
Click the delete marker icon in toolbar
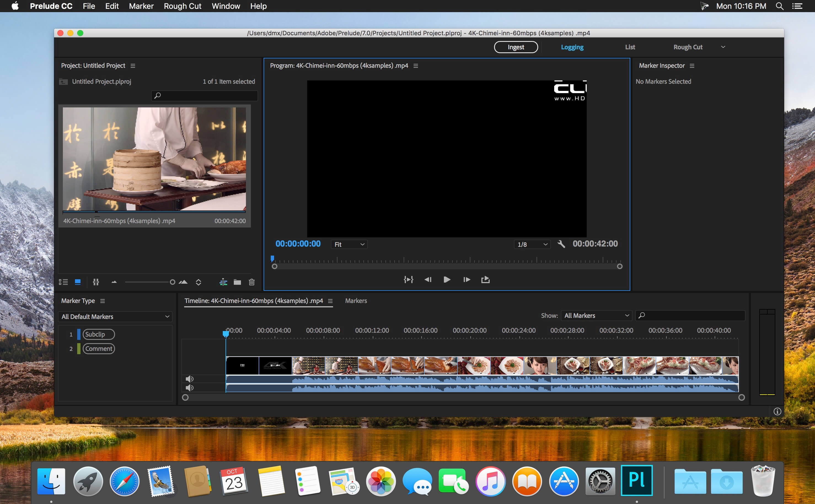(251, 281)
